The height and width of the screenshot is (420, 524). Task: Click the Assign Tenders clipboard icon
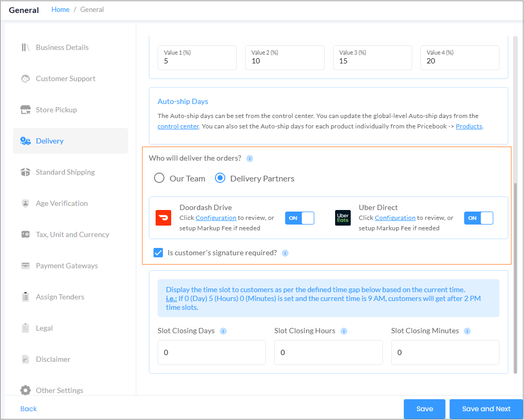pyautogui.click(x=25, y=297)
